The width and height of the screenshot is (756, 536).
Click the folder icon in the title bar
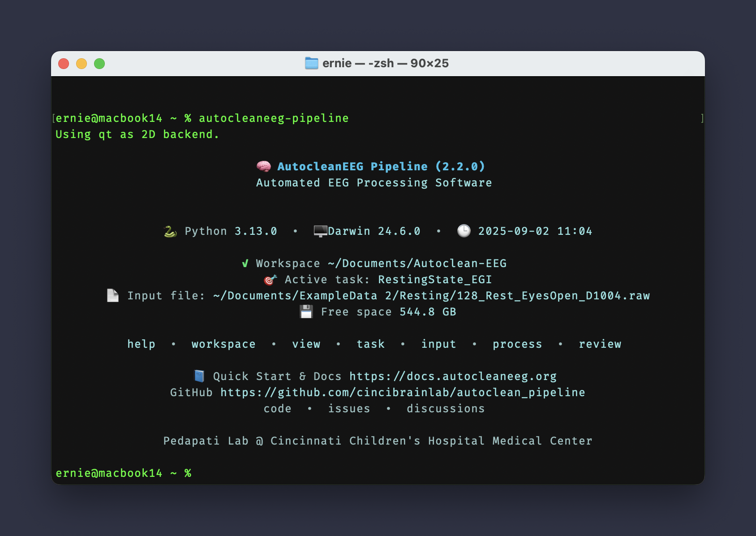[311, 63]
